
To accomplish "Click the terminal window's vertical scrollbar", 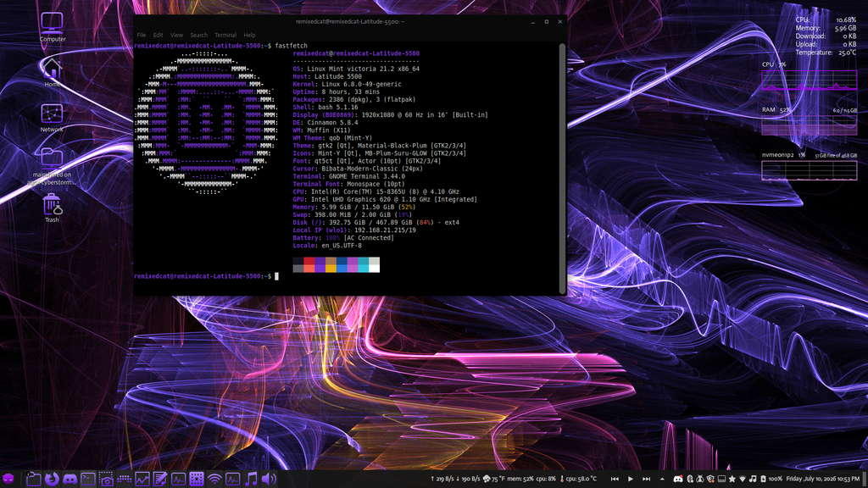I will click(x=563, y=169).
